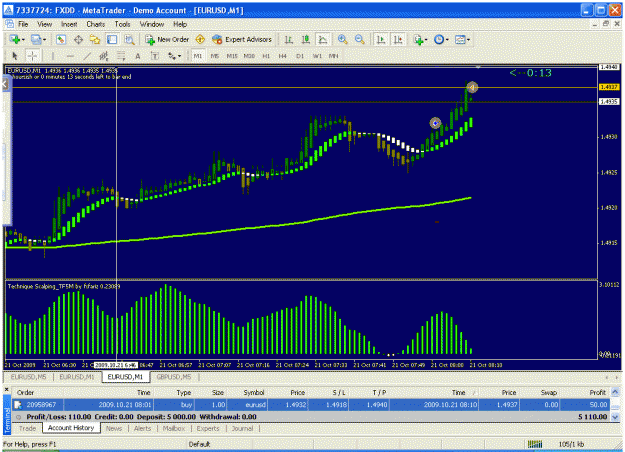Select the yellow 1.4937 horizontal price line
The height and width of the screenshot is (452, 625).
point(303,87)
